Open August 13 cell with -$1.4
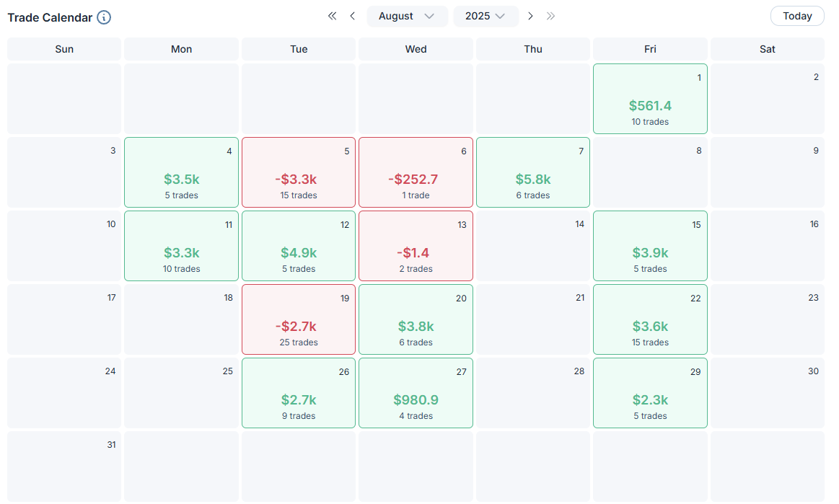The width and height of the screenshot is (839, 504). 416,246
